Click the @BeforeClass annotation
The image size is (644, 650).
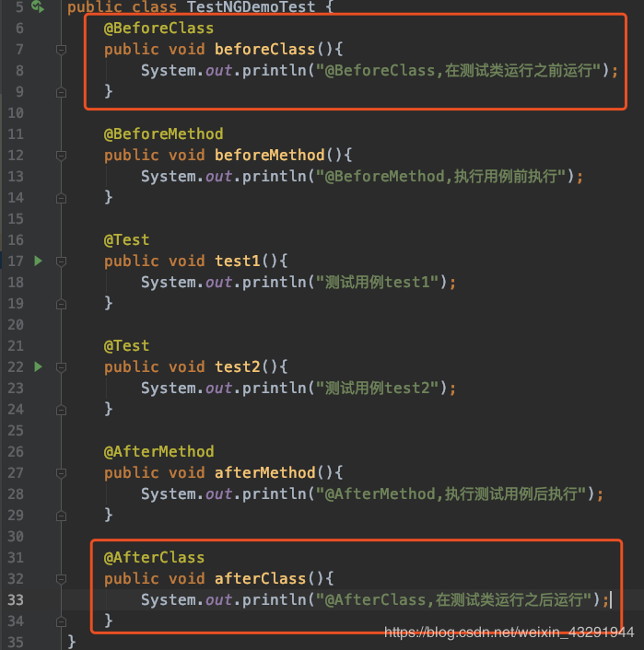pos(158,29)
